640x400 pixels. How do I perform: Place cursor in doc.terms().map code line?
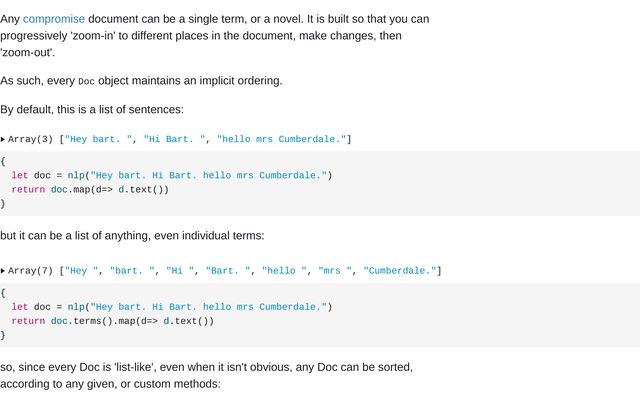point(112,321)
